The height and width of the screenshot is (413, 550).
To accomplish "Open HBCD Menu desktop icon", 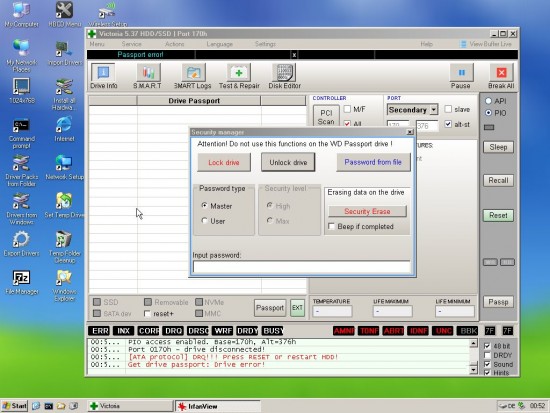I will pyautogui.click(x=65, y=14).
